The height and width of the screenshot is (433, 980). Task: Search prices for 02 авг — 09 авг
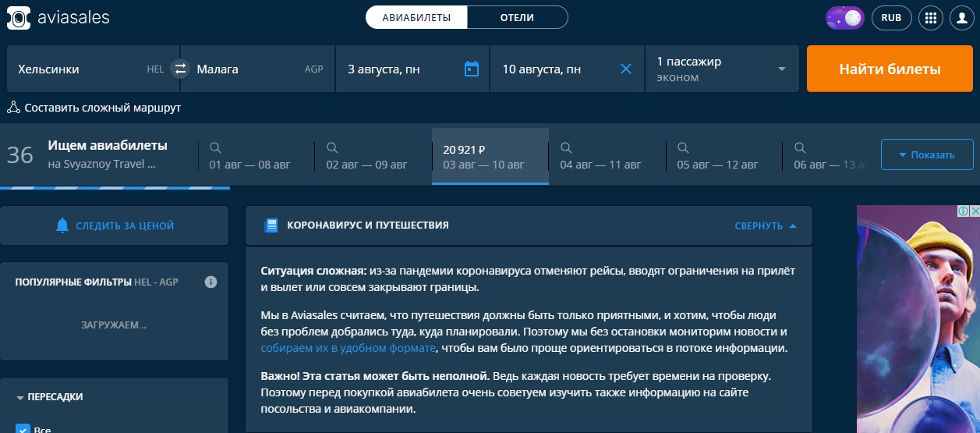373,156
